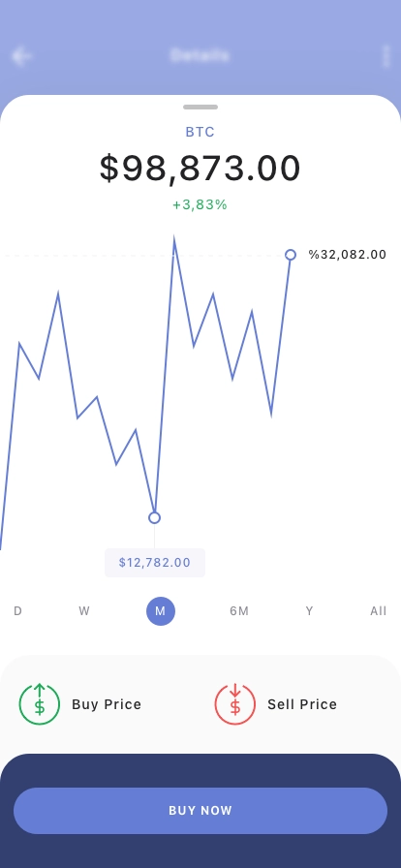Tap the back arrow icon
401x868 pixels.
pyautogui.click(x=21, y=56)
